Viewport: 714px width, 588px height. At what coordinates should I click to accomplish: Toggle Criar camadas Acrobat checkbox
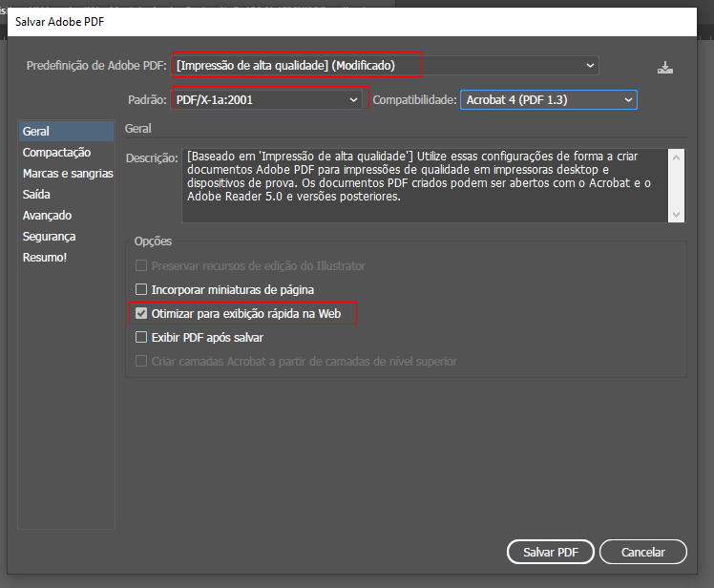[141, 361]
